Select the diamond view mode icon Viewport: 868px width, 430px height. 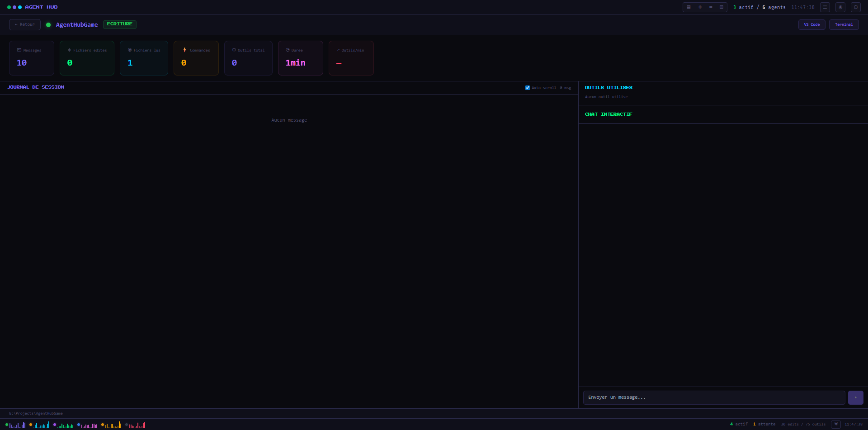tap(700, 7)
